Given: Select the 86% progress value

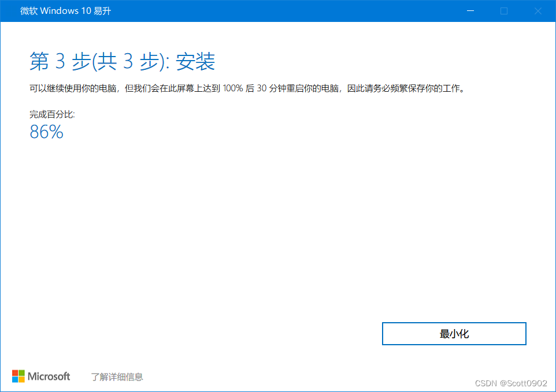Looking at the screenshot, I should click(x=46, y=132).
